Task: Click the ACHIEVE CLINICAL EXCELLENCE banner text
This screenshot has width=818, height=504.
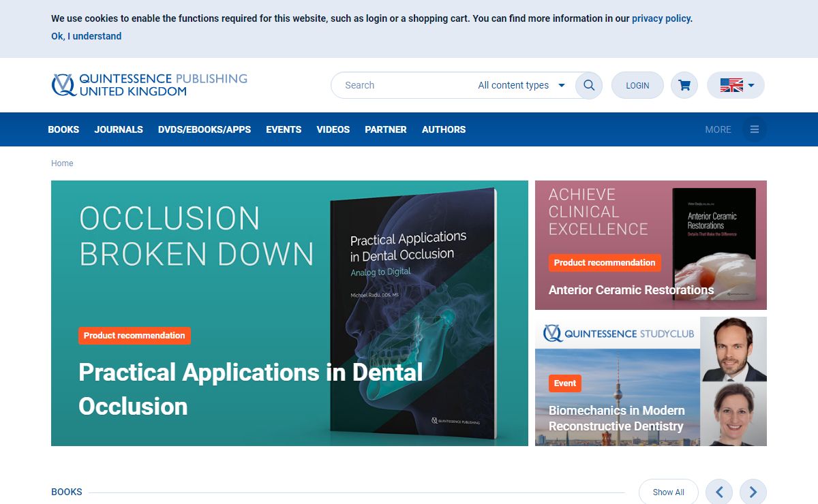Action: pyautogui.click(x=598, y=212)
